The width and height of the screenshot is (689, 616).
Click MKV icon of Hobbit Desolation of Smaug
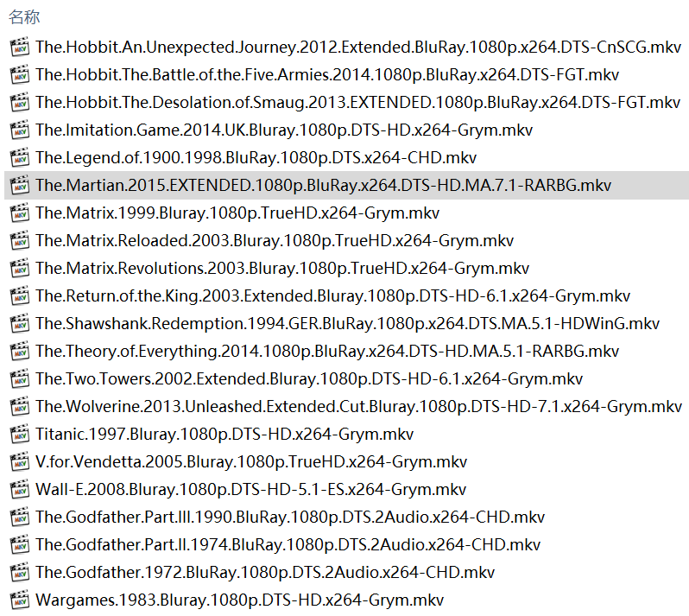20,103
